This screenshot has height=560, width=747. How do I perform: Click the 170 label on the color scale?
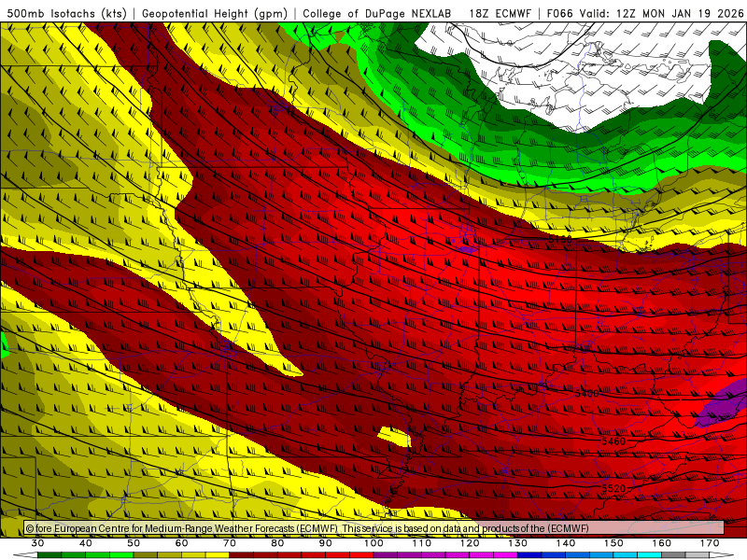(710, 543)
